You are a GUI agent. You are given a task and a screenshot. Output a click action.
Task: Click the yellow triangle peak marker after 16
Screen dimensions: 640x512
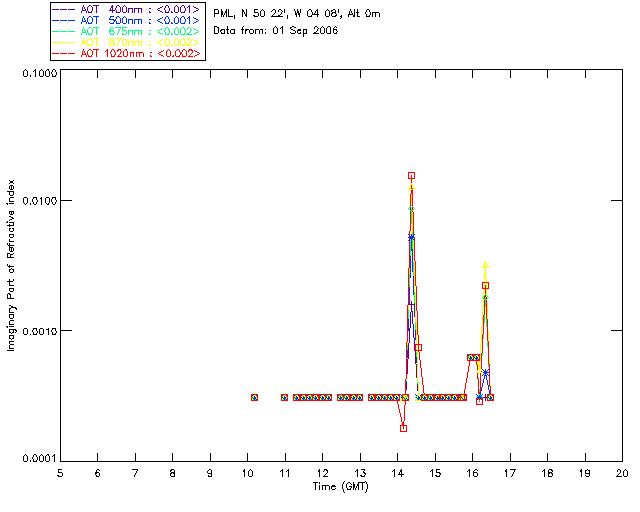coord(485,265)
